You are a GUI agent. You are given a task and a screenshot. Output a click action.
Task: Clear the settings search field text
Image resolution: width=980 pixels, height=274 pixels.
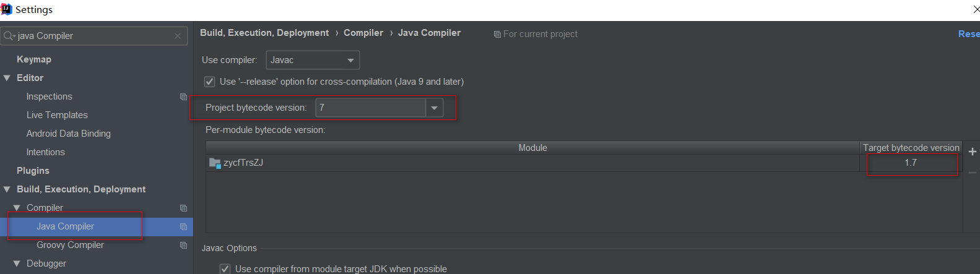(x=178, y=36)
